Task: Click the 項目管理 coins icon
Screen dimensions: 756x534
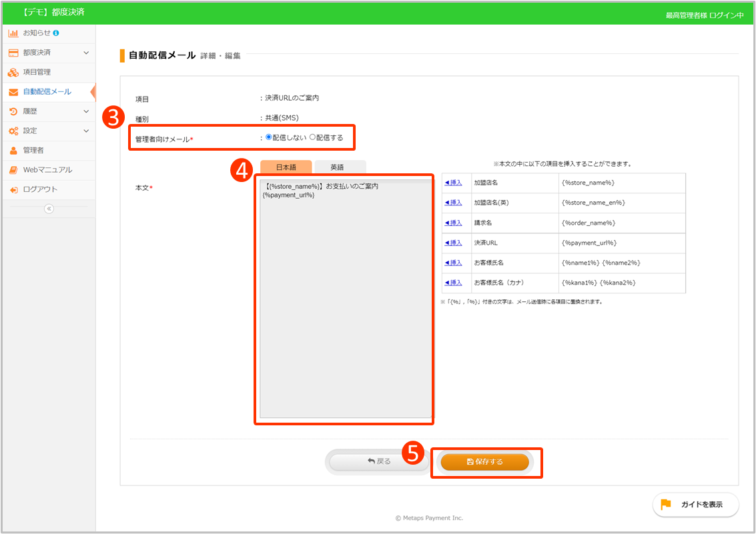Action: [x=13, y=72]
